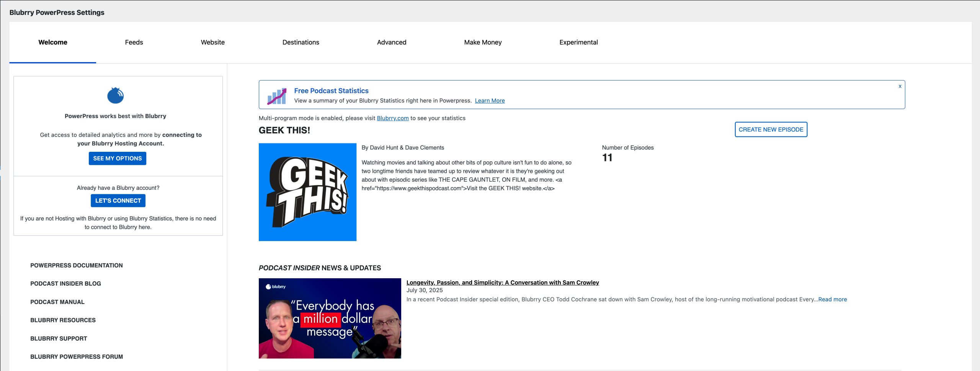Viewport: 980px width, 371px height.
Task: Open the Destinations tab
Action: 301,42
